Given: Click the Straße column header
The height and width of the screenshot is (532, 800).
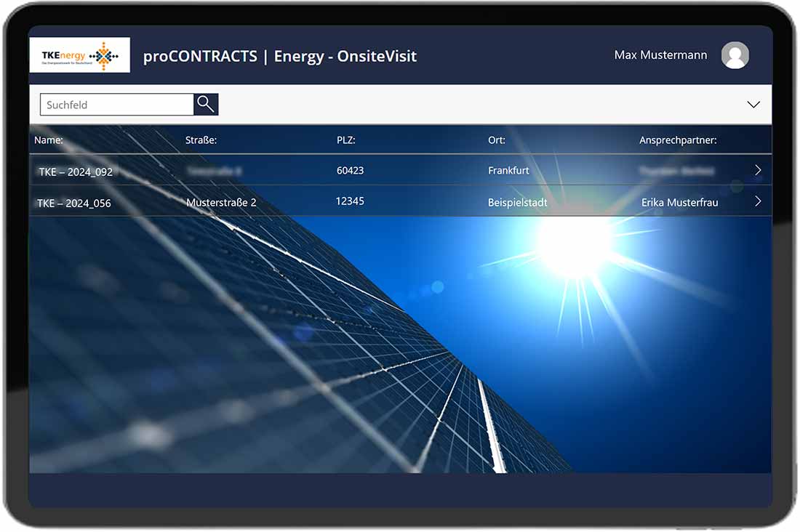Looking at the screenshot, I should point(201,140).
